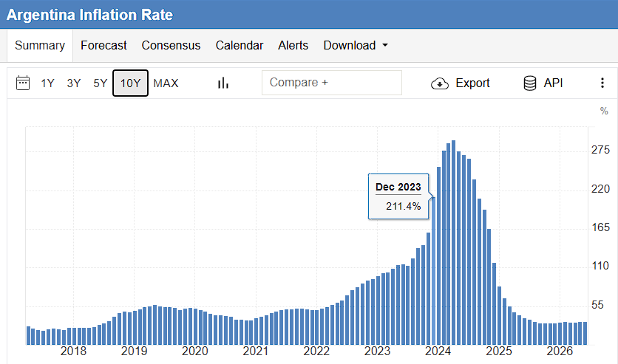Switch to the Consensus tab
Viewport: 618px width, 364px height.
coord(171,45)
